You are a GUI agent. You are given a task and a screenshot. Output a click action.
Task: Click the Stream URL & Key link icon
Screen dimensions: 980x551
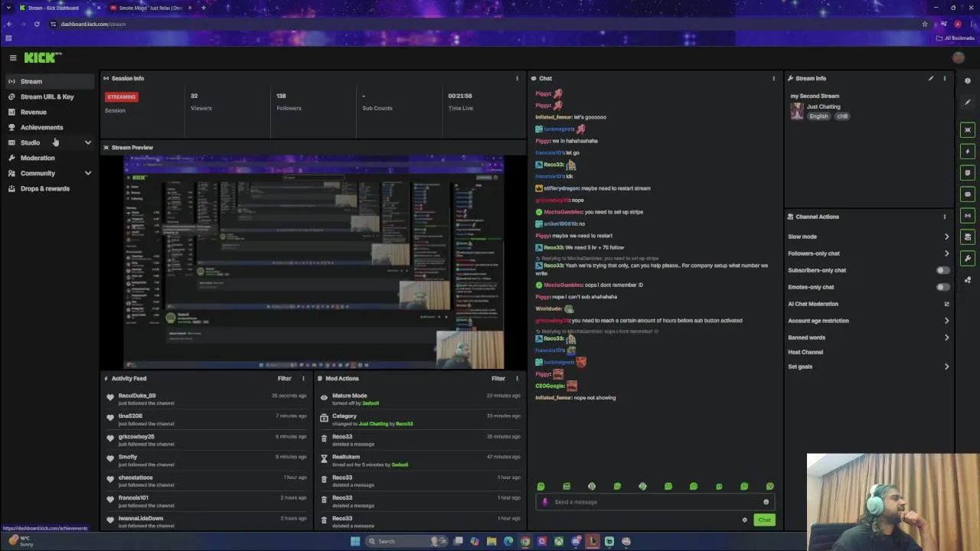(x=11, y=96)
